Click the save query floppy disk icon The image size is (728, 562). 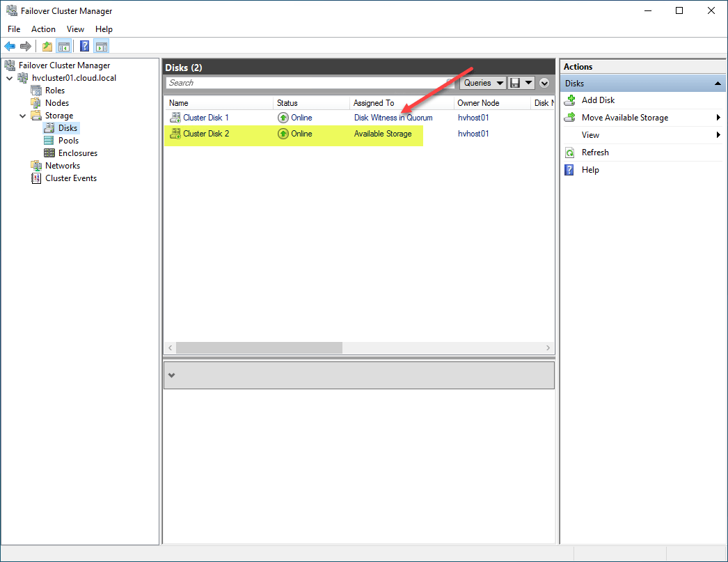tap(515, 83)
